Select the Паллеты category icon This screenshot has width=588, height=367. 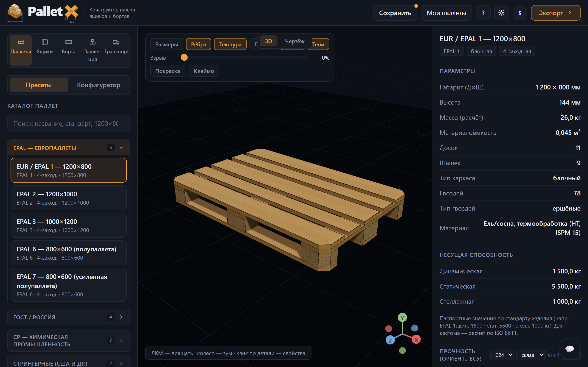click(21, 42)
